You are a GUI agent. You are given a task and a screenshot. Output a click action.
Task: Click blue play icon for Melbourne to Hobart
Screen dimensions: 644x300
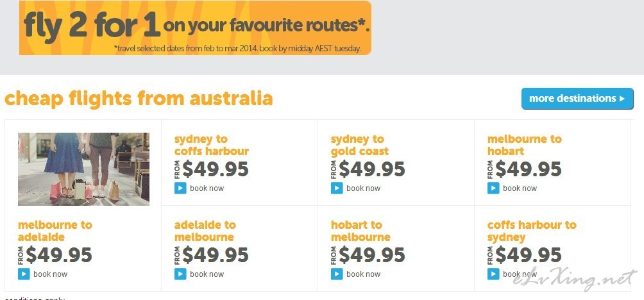[493, 188]
